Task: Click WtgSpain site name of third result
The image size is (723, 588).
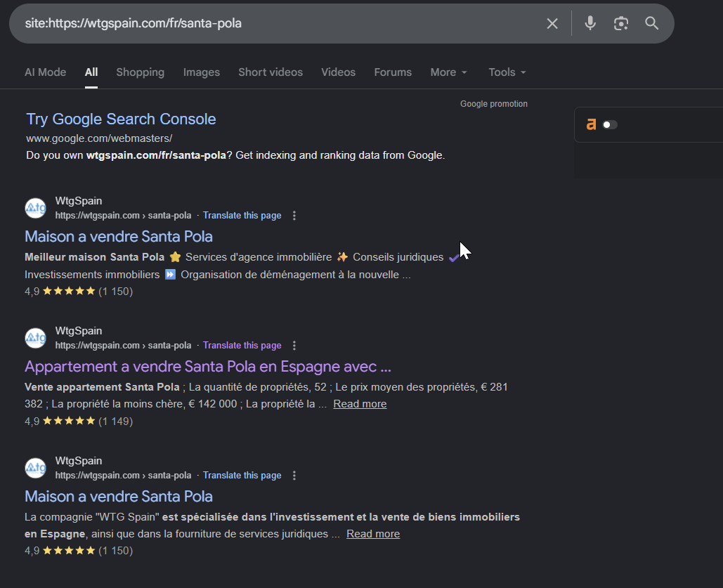Action: [79, 461]
